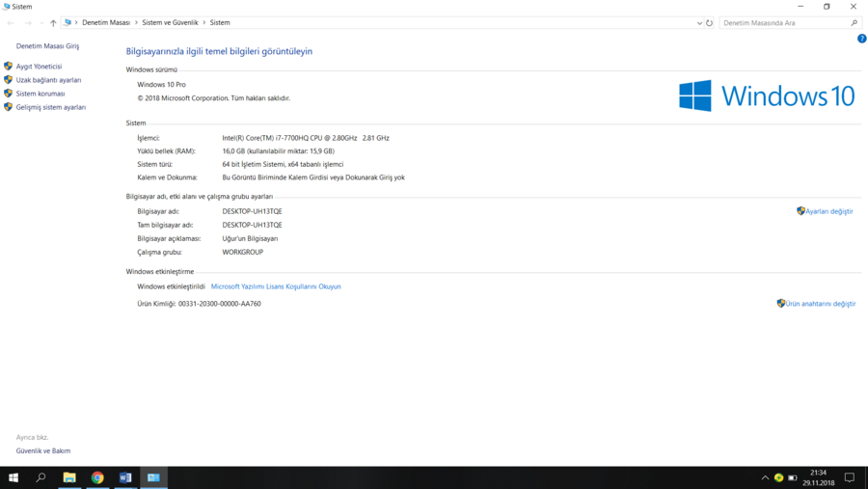The width and height of the screenshot is (868, 489).
Task: Read Microsoft Yazılımı Lisans Koşullarını Okuyun
Action: [x=276, y=286]
